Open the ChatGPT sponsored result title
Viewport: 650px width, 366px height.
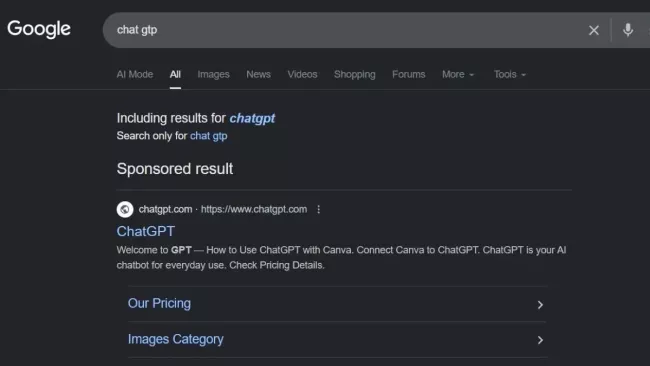coord(146,231)
